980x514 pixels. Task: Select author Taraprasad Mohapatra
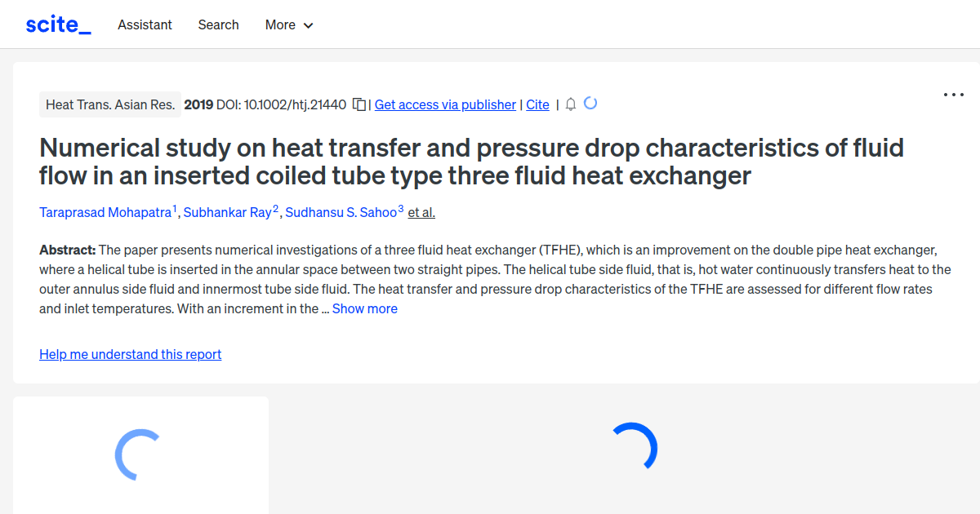coord(105,212)
